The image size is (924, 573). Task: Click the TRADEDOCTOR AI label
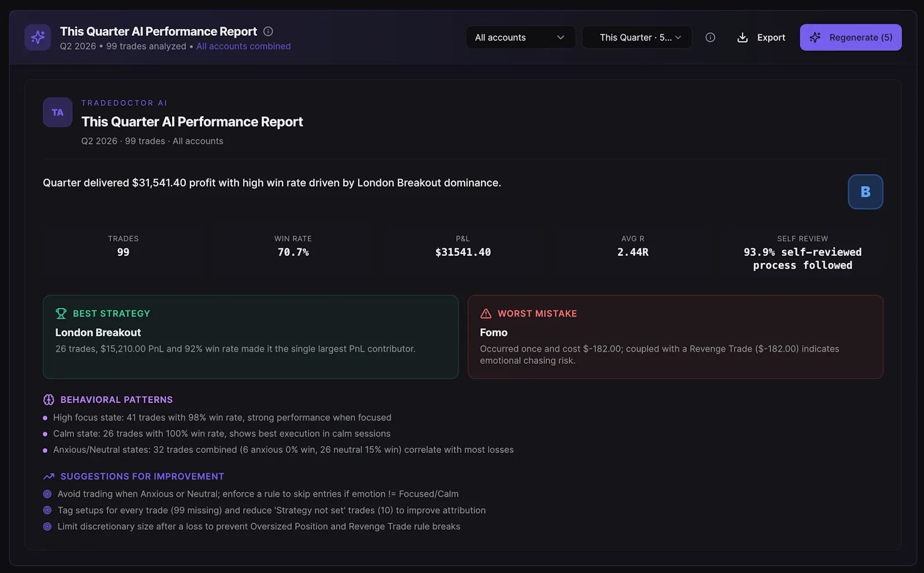[124, 103]
